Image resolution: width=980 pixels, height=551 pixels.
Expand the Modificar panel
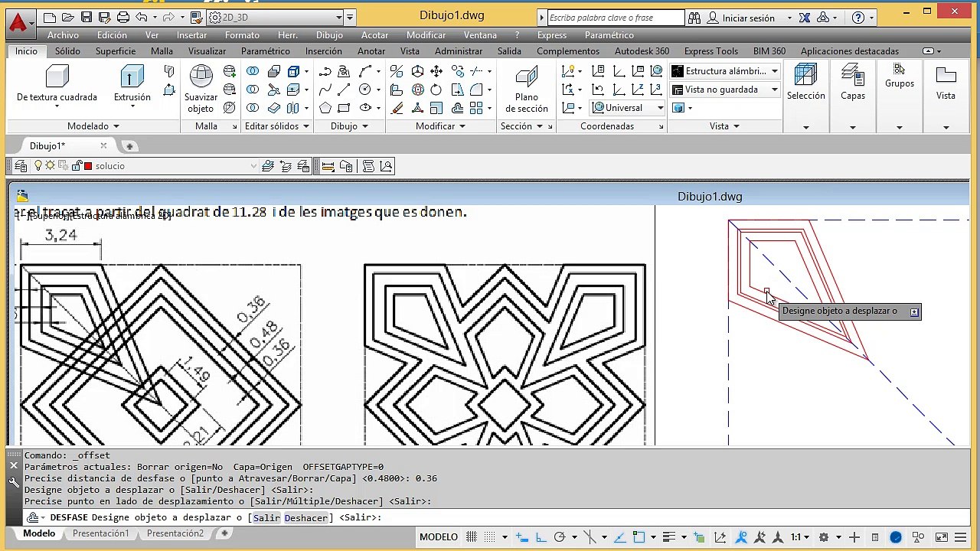[440, 126]
